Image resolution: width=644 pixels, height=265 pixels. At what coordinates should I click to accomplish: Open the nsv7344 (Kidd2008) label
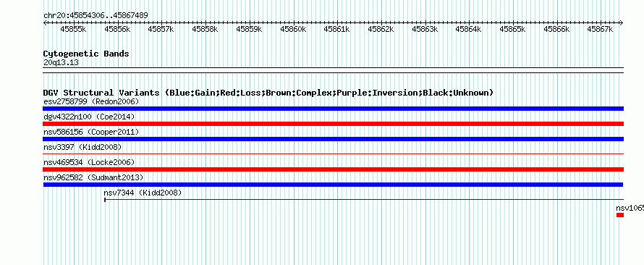coord(143,193)
